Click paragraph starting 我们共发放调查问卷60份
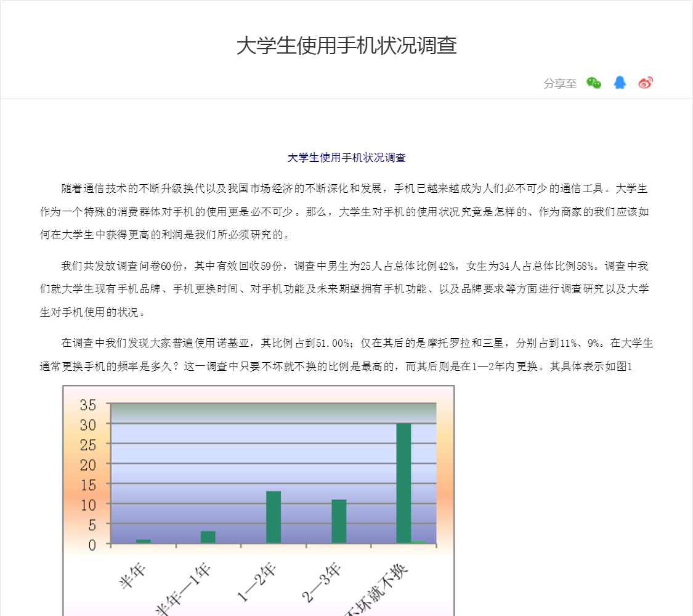 pos(345,289)
